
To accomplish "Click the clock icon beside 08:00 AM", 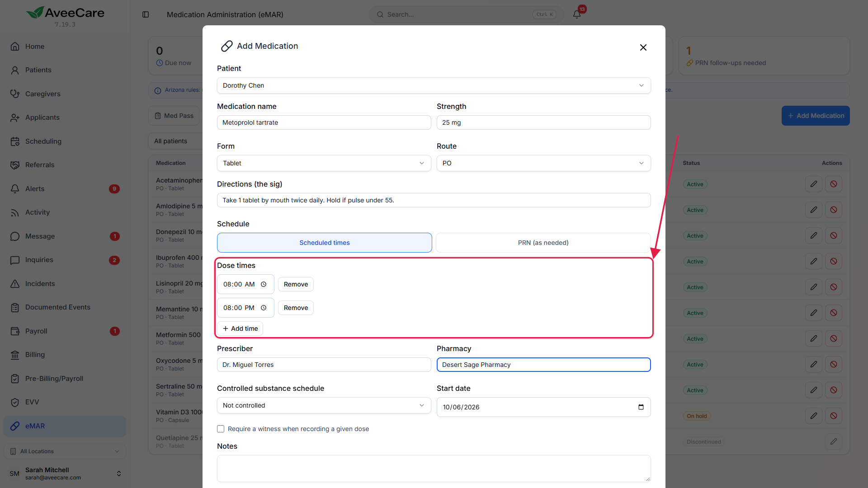I will pyautogui.click(x=264, y=284).
